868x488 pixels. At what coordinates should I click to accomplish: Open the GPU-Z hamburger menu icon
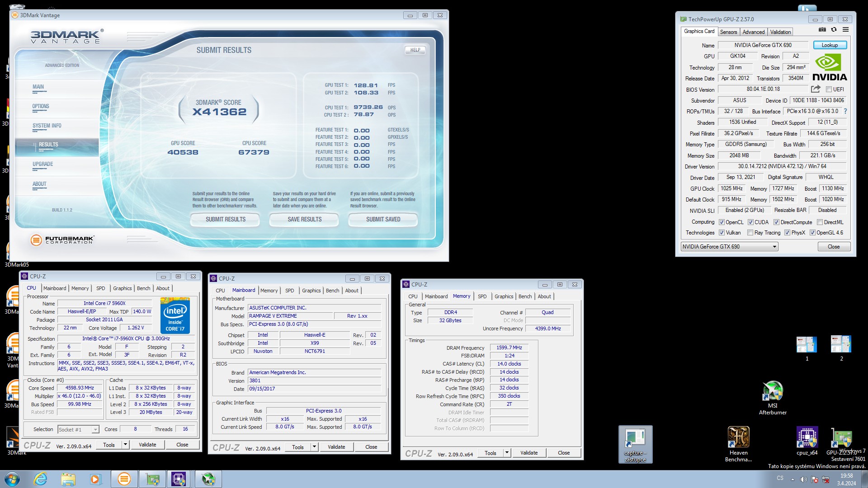click(x=845, y=30)
